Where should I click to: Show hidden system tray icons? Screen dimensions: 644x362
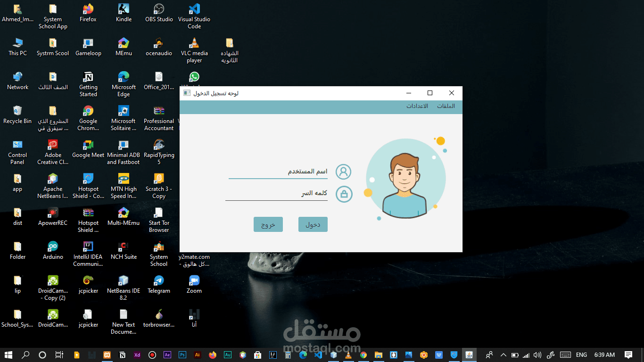(x=503, y=355)
